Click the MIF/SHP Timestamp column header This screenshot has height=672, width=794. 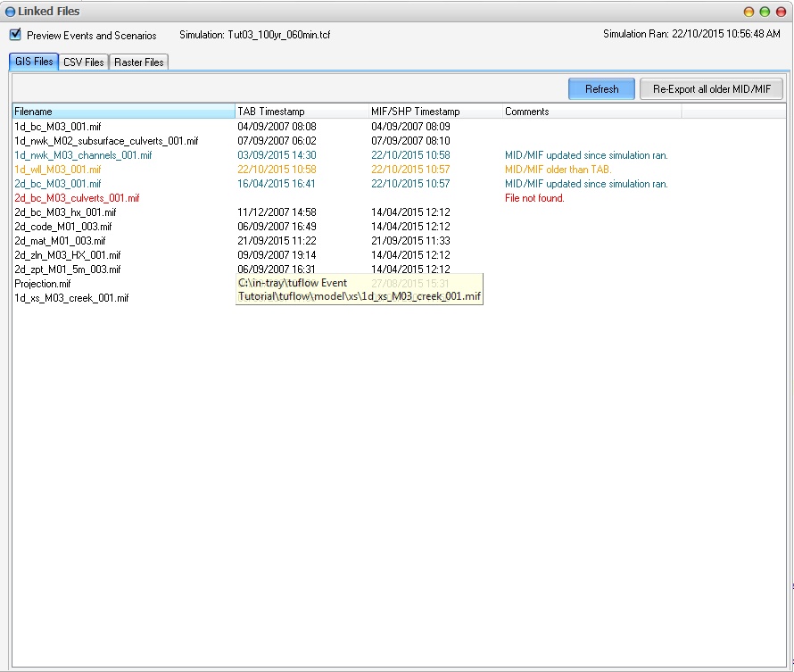point(434,112)
